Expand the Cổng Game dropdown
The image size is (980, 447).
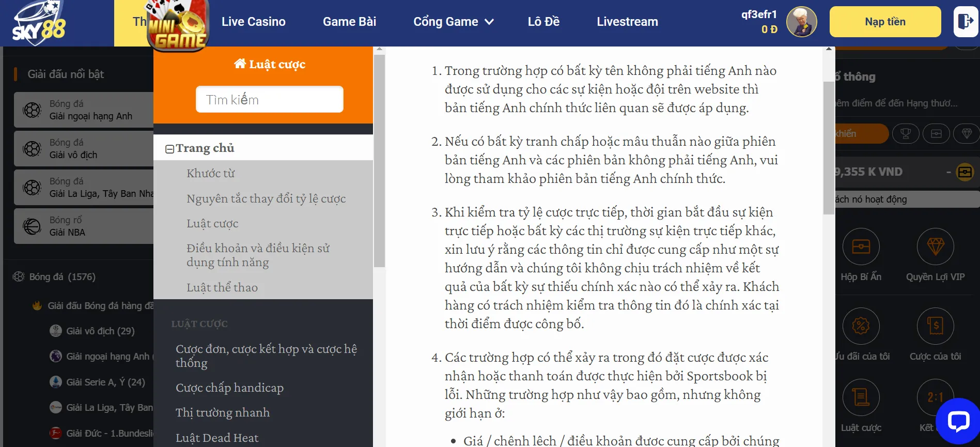[x=454, y=22]
